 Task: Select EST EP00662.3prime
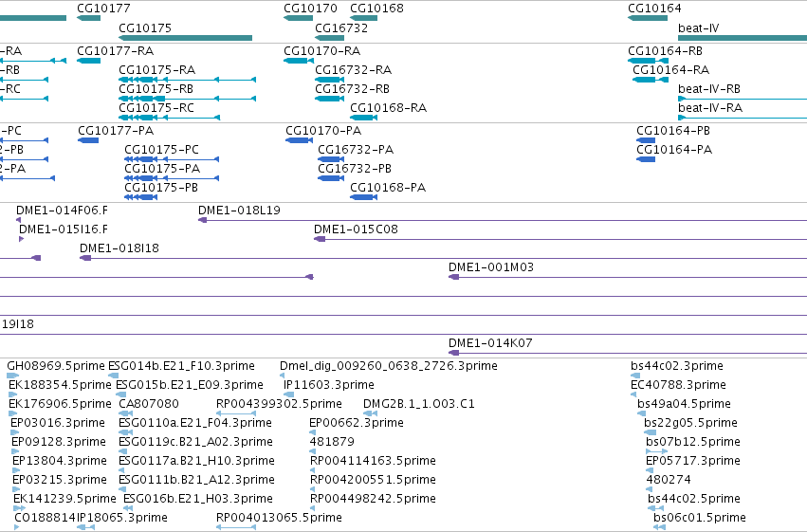click(312, 432)
